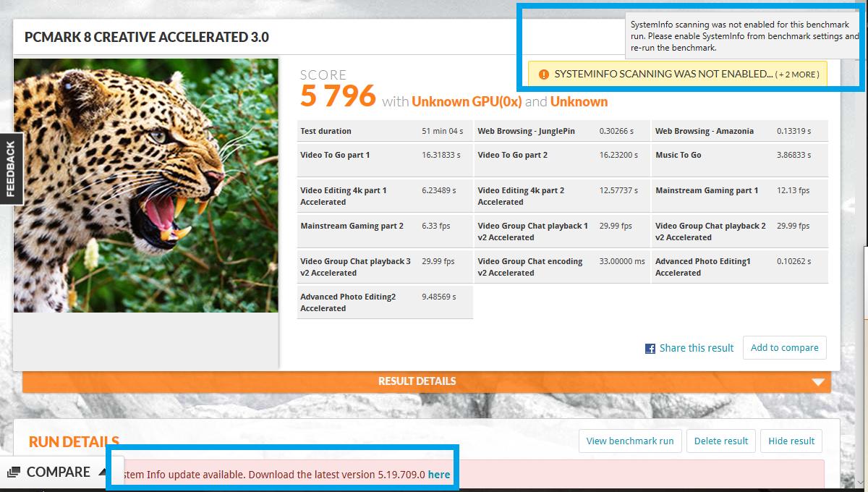This screenshot has height=492, width=868.
Task: Click the white arrow on Result Details bar
Action: 818,382
